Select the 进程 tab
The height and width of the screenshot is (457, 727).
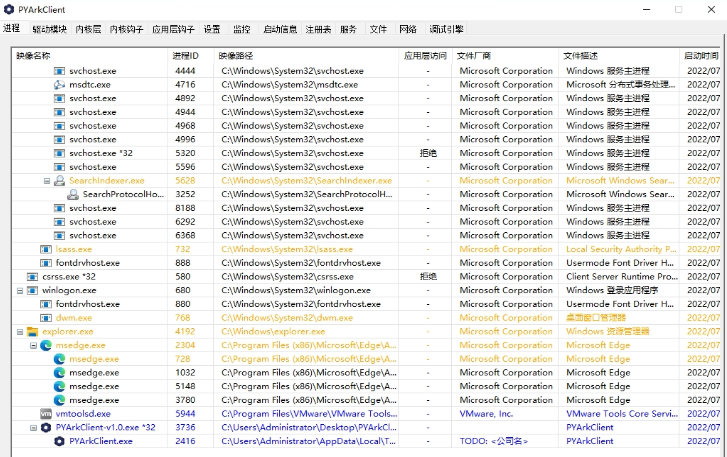pos(12,28)
